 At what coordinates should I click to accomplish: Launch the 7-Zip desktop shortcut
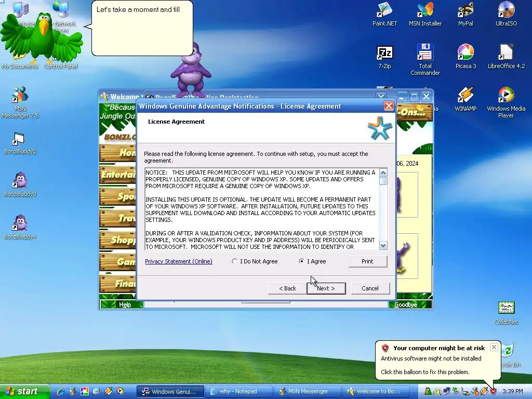(384, 57)
